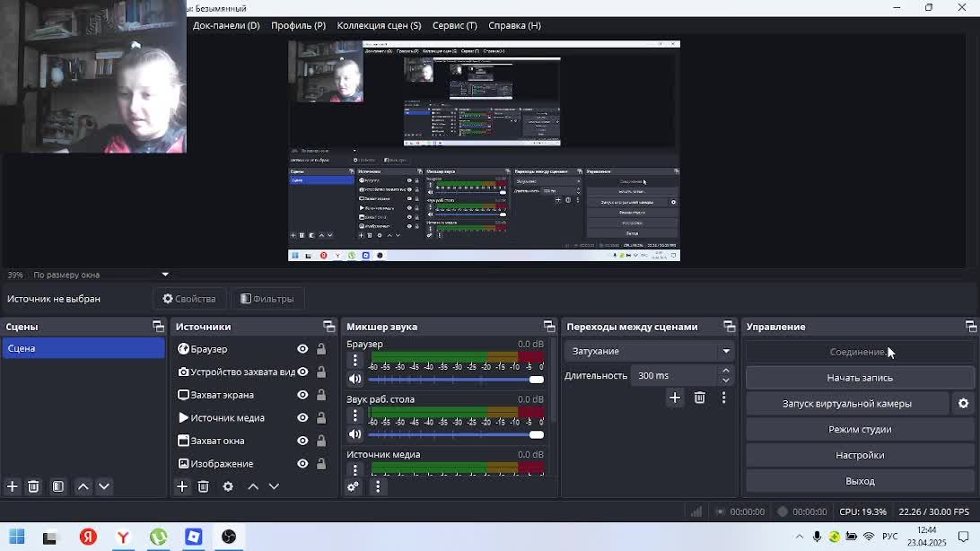Open Сервис menu
The image size is (980, 551).
pyautogui.click(x=454, y=26)
